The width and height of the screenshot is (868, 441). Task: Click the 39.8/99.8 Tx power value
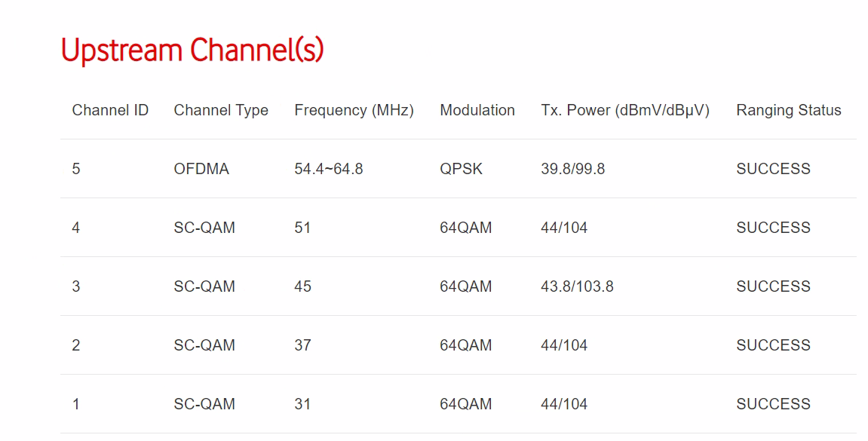click(x=572, y=169)
